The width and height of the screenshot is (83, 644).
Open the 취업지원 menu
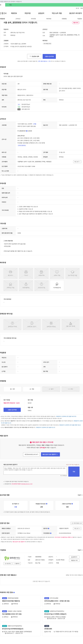click(x=28, y=13)
